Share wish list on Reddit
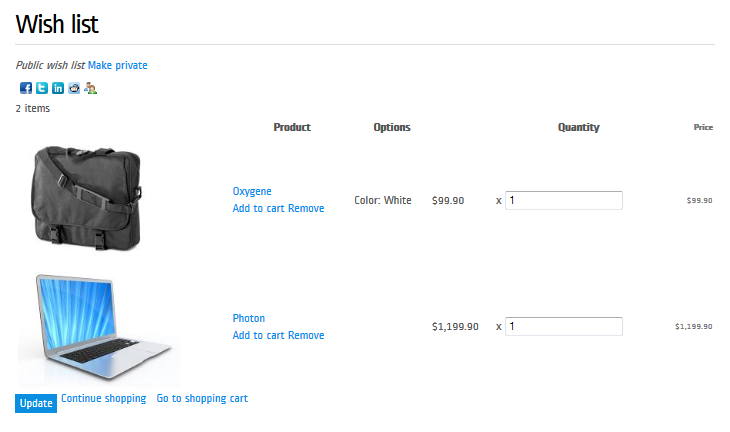The height and width of the screenshot is (432, 730). coord(74,88)
